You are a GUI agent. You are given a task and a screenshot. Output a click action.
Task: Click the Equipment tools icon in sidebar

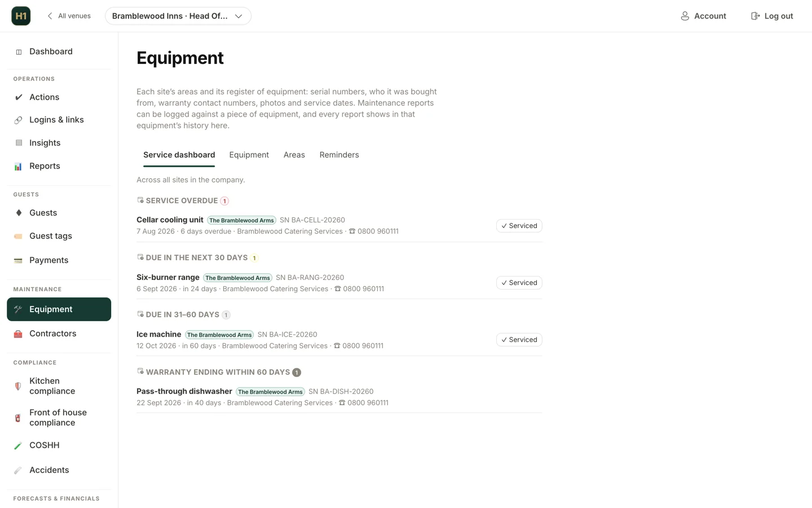point(19,309)
